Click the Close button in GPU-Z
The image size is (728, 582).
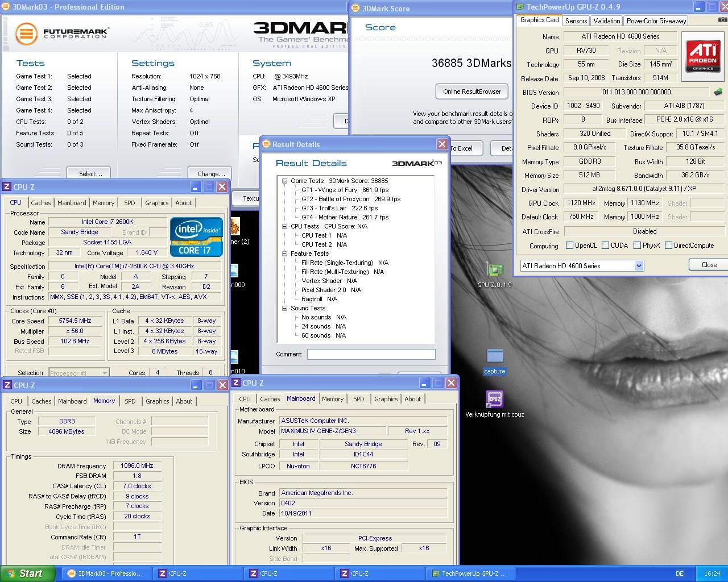coord(708,264)
